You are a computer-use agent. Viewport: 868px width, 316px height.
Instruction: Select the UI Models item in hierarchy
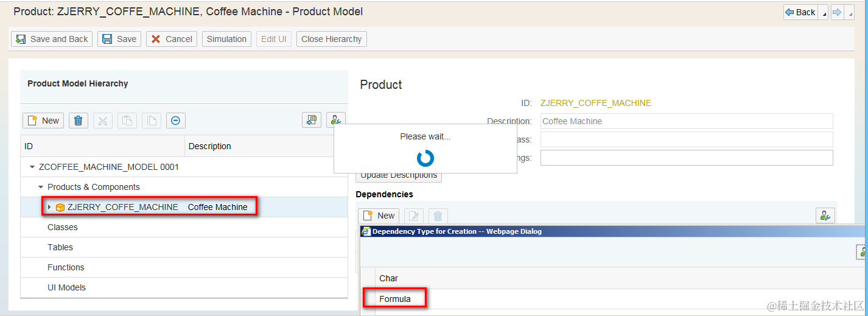[x=66, y=287]
